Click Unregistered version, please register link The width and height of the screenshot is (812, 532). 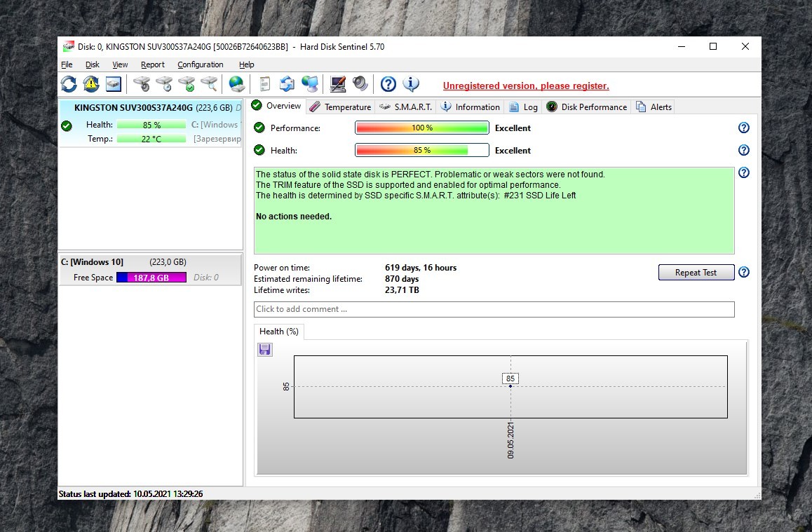pyautogui.click(x=526, y=86)
